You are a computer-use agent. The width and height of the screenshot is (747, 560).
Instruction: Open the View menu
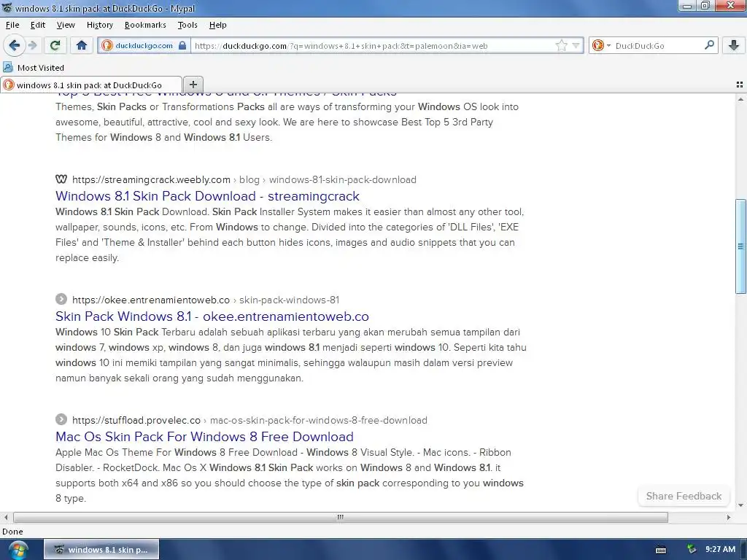tap(66, 25)
